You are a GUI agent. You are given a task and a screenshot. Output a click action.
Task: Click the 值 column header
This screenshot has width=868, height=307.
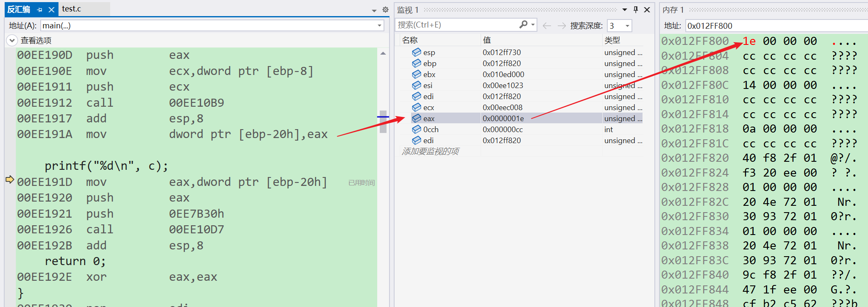[487, 40]
